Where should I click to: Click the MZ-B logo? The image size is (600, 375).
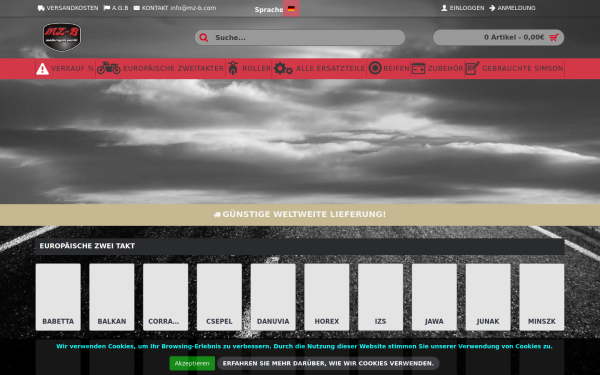pos(62,37)
